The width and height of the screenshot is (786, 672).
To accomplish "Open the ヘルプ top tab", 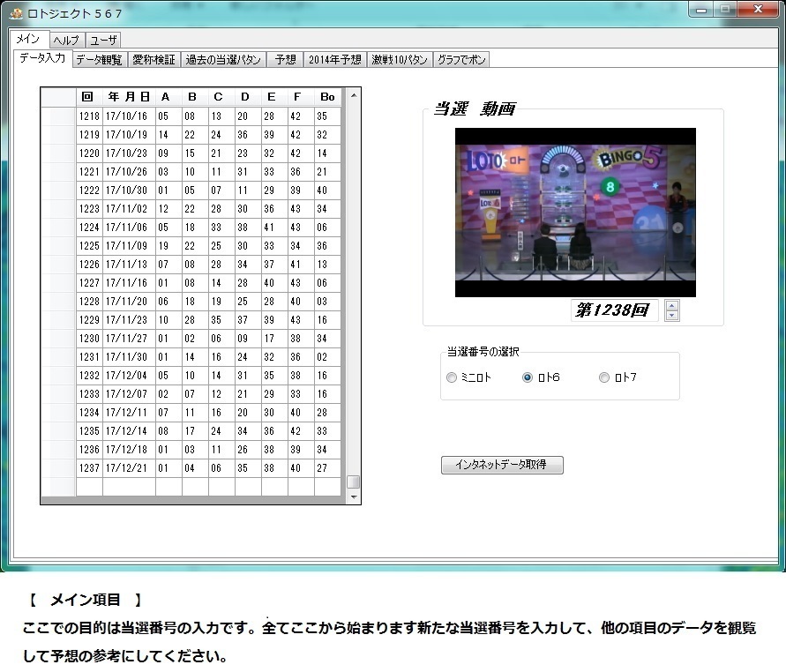I will click(x=66, y=40).
